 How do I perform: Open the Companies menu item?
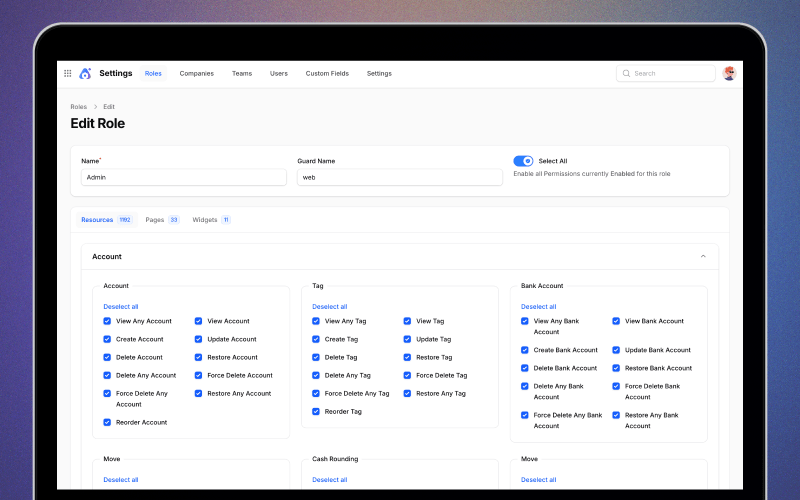196,73
